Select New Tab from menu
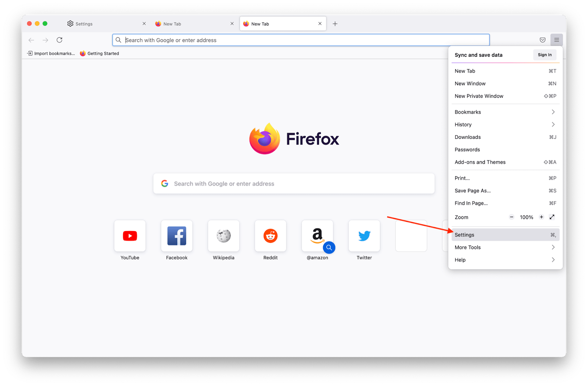 coord(505,71)
